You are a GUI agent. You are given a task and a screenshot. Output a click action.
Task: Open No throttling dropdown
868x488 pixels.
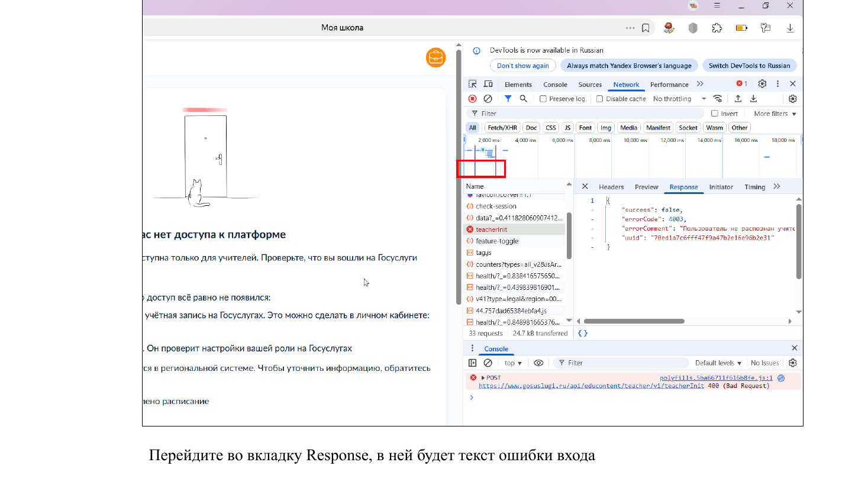coord(679,99)
